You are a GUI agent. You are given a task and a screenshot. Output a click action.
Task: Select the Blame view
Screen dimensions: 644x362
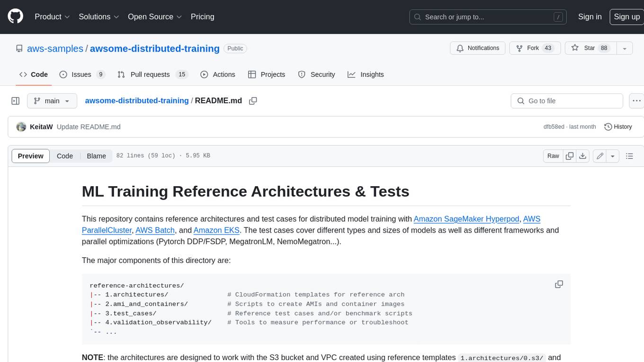(x=96, y=156)
